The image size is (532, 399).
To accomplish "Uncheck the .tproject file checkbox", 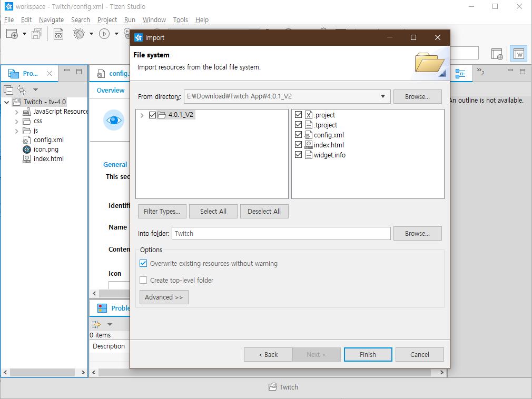I will [298, 125].
